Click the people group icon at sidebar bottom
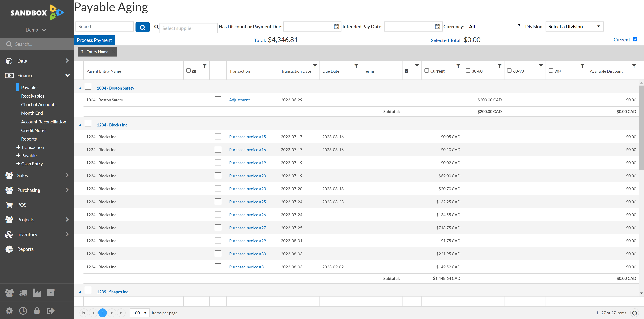The image size is (644, 319). point(9,293)
